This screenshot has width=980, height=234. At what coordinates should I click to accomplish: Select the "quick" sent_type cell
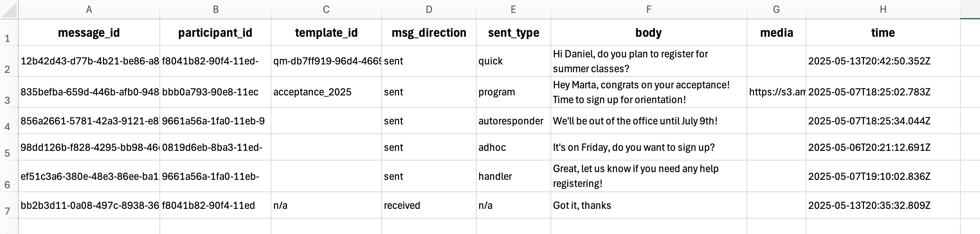[x=513, y=61]
